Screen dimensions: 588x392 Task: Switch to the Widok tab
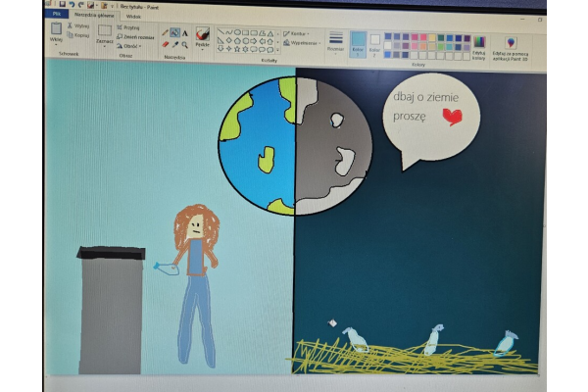(x=133, y=16)
